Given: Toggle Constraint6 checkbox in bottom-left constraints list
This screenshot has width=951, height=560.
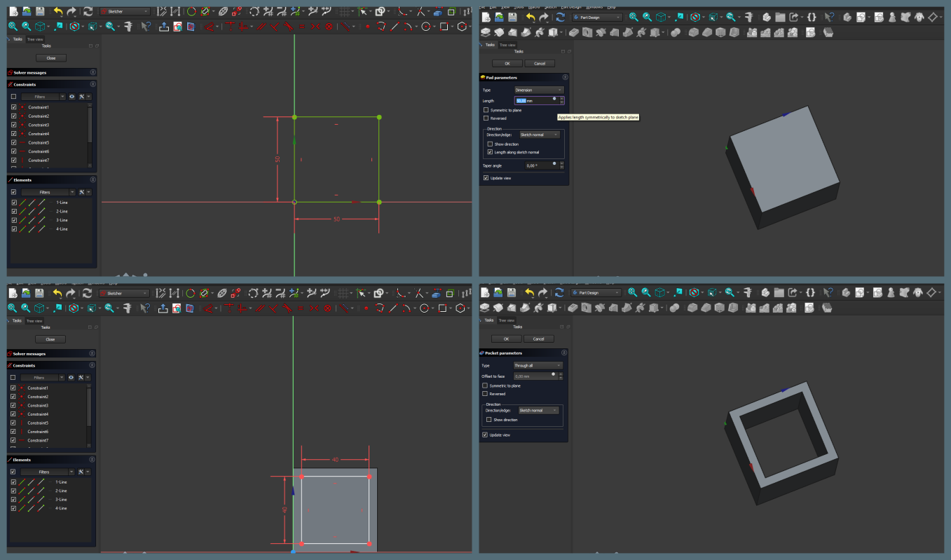Looking at the screenshot, I should pos(13,432).
